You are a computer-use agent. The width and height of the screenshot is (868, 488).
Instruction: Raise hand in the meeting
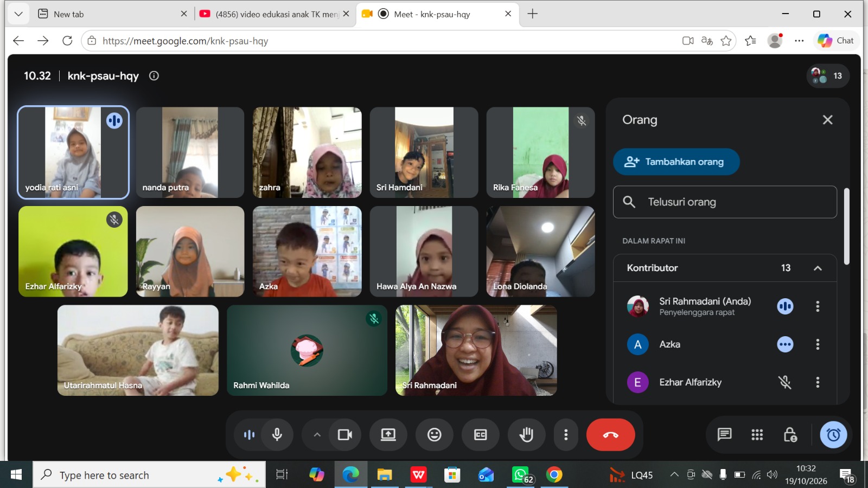point(526,434)
